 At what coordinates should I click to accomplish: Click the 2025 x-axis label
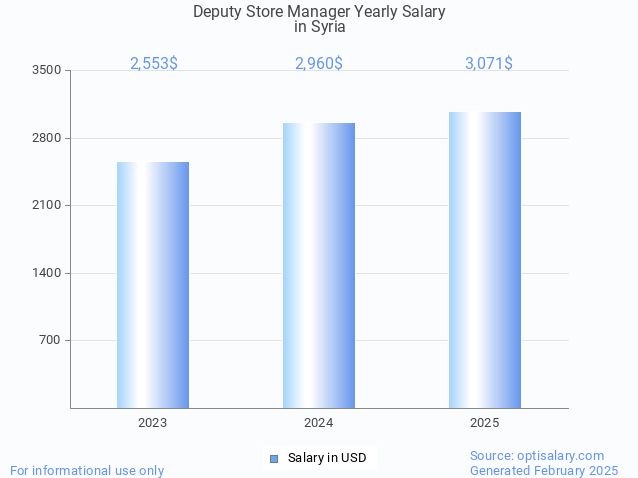pyautogui.click(x=485, y=423)
